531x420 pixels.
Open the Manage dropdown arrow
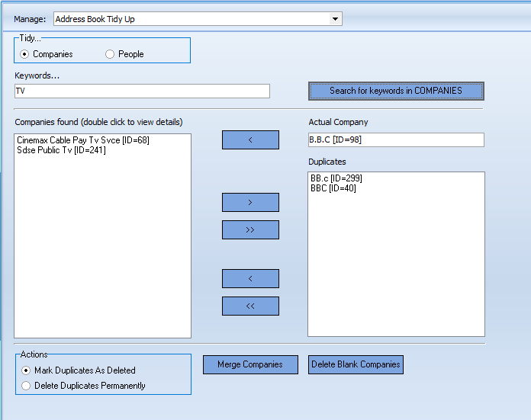(x=335, y=19)
